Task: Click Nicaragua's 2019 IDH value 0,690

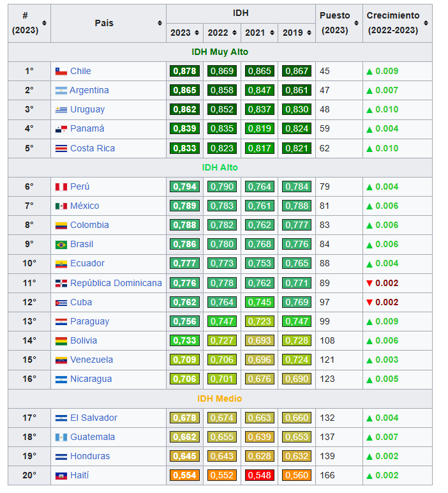Action: point(297,379)
